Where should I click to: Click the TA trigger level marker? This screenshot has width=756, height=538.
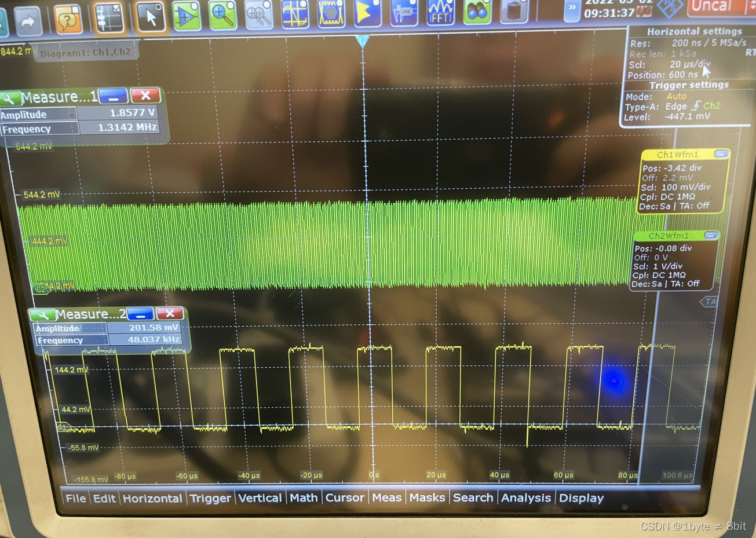(710, 302)
